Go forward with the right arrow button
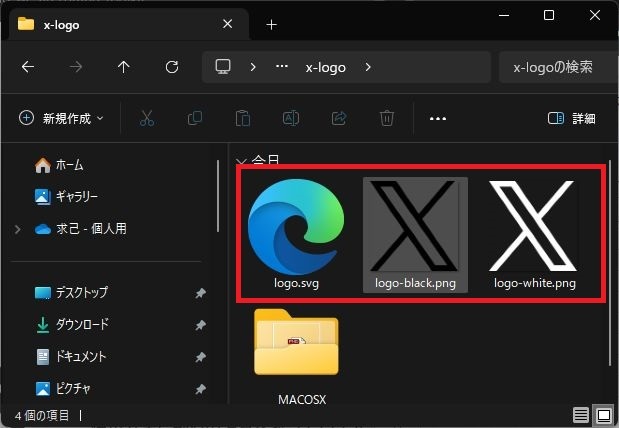The height and width of the screenshot is (428, 619). point(76,67)
